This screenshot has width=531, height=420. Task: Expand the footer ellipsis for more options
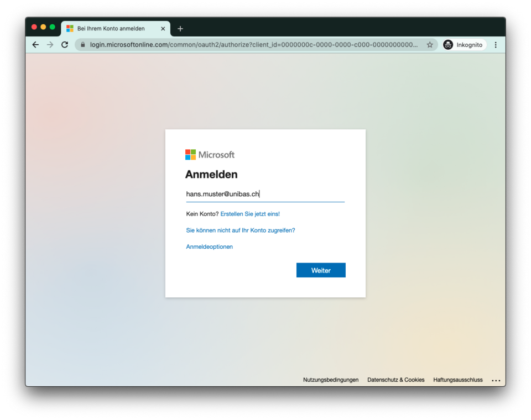point(496,380)
